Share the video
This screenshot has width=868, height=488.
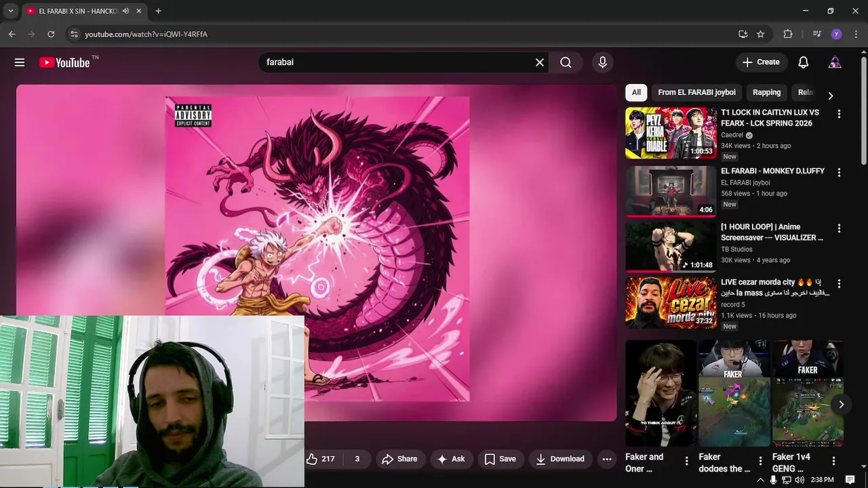click(x=399, y=459)
